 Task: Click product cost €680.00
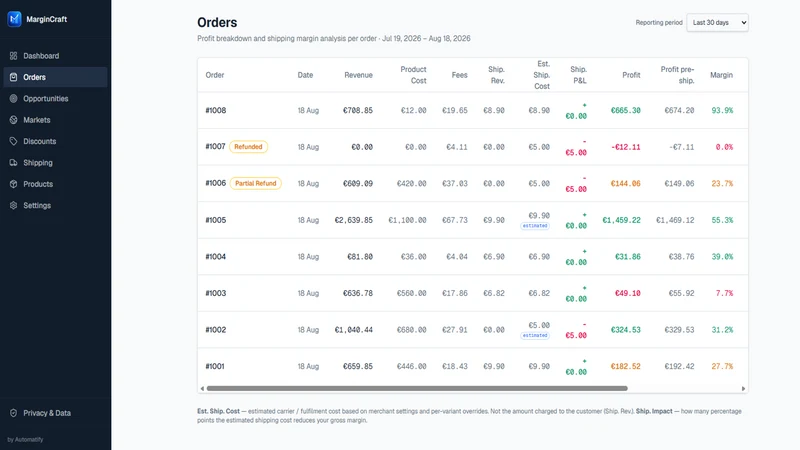pyautogui.click(x=412, y=330)
